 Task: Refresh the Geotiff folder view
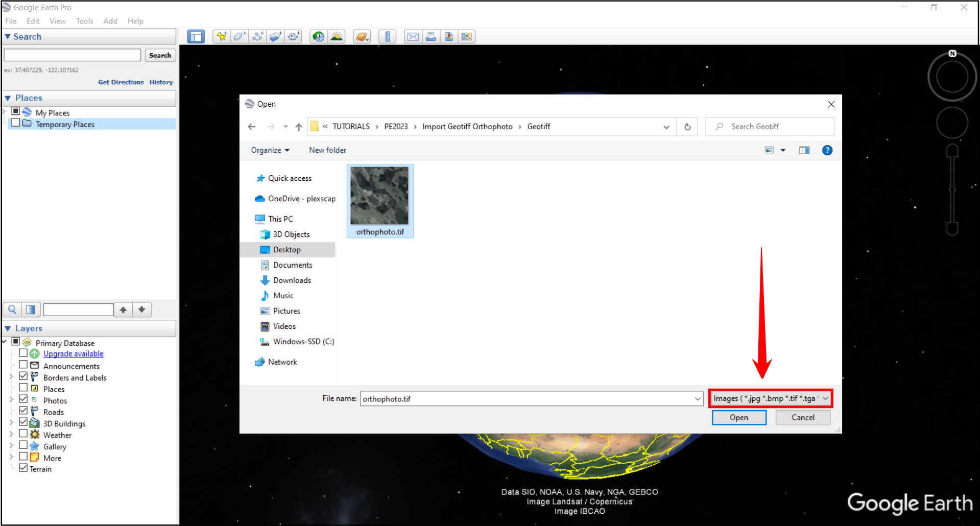[x=687, y=127]
